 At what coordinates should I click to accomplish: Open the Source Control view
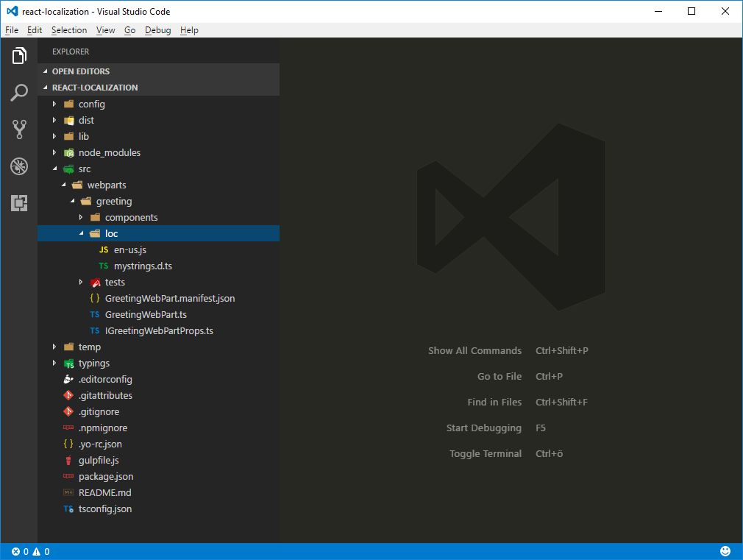19,130
